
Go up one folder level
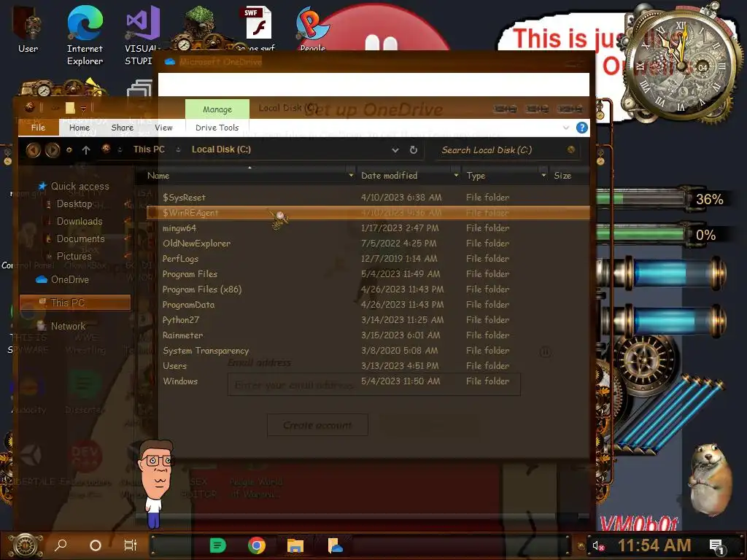pos(86,150)
